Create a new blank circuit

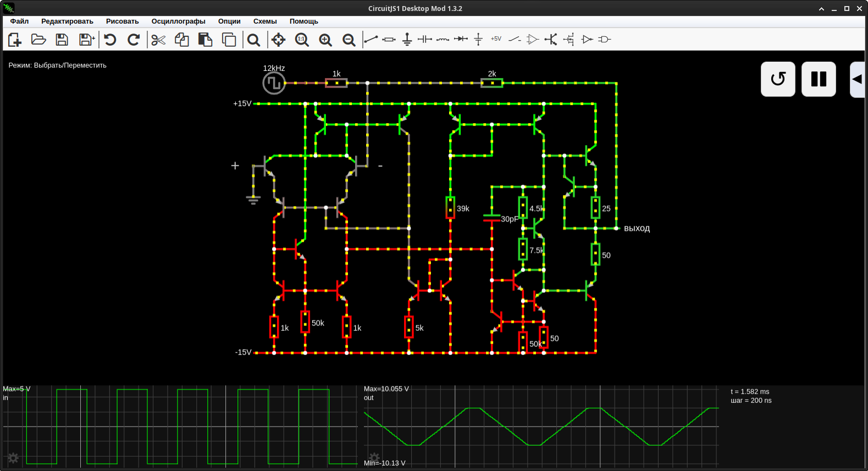pyautogui.click(x=15, y=40)
